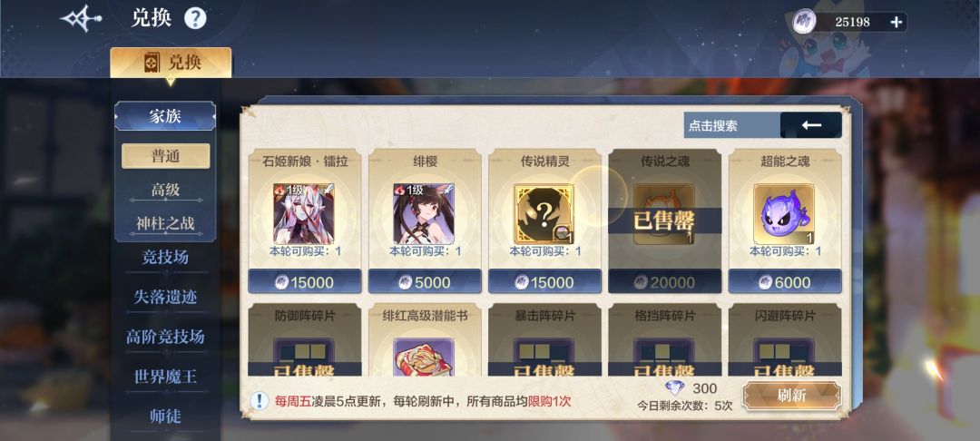Select the 普通 sub-category
Screen dimensions: 980x441
(x=166, y=156)
